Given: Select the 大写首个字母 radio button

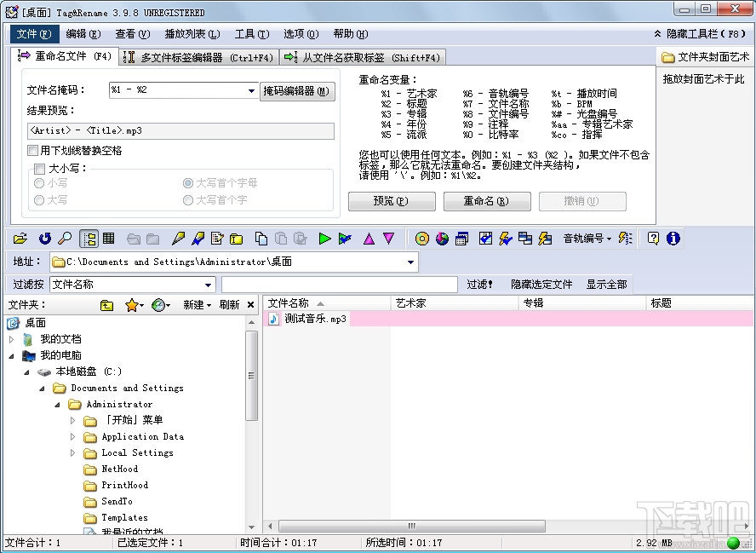Looking at the screenshot, I should click(x=188, y=183).
